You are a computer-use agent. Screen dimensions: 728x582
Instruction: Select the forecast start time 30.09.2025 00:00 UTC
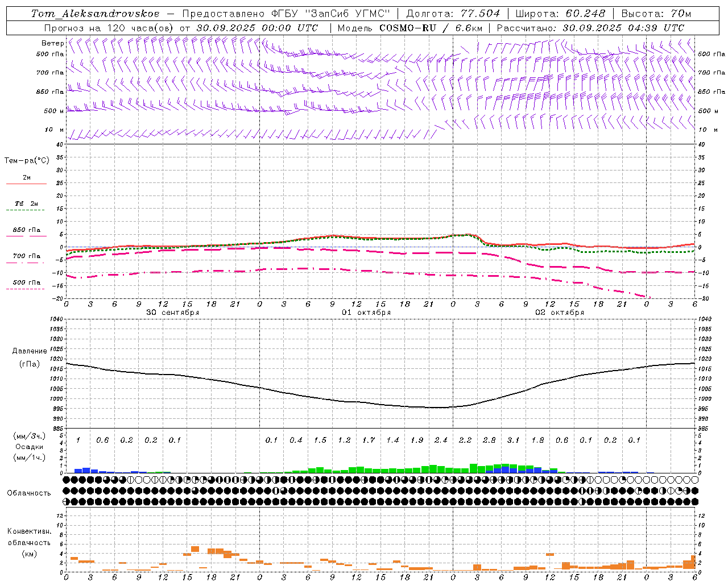coord(257,28)
